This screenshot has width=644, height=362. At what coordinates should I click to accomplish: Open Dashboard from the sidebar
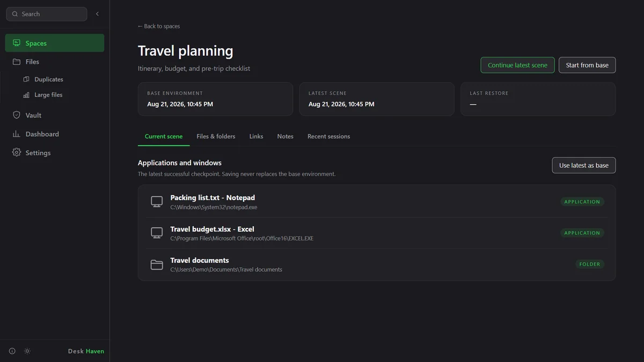point(55,134)
